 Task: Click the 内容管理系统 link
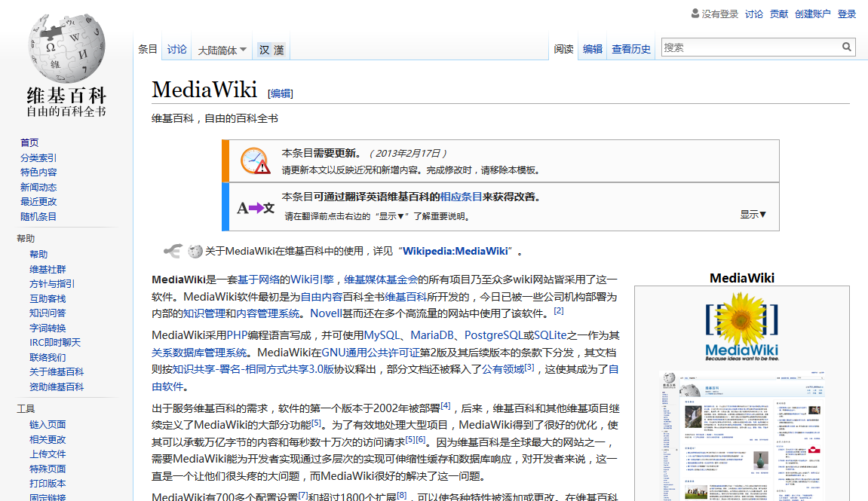click(x=268, y=313)
